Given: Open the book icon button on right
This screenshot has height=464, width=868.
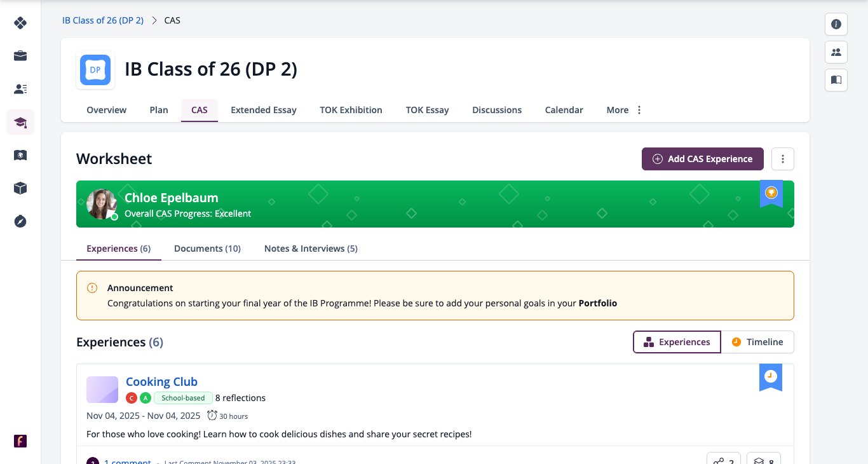Looking at the screenshot, I should pos(836,80).
